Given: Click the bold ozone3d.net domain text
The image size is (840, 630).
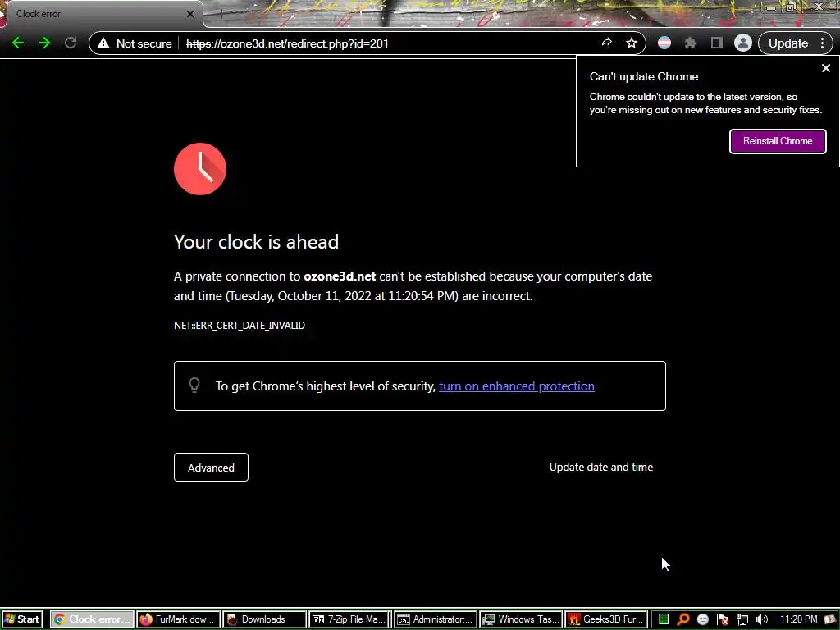Looking at the screenshot, I should click(x=340, y=276).
